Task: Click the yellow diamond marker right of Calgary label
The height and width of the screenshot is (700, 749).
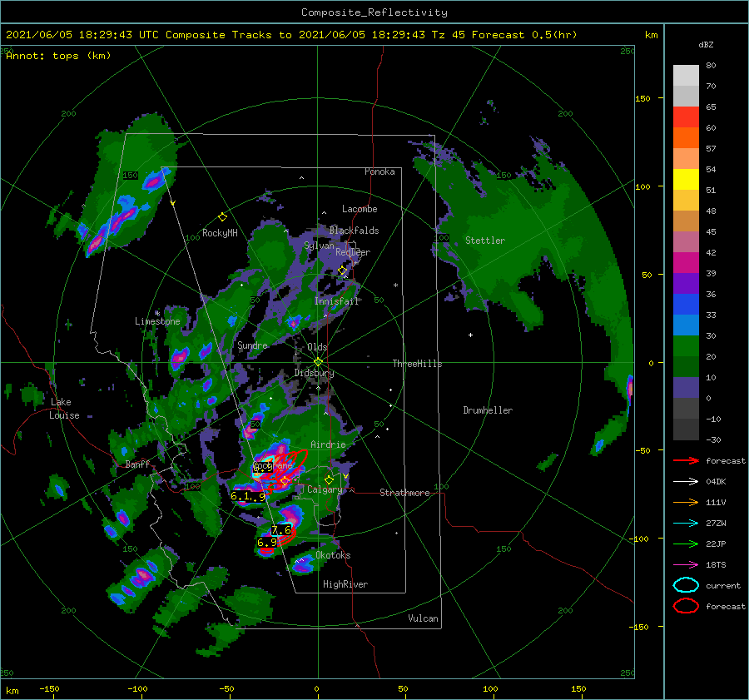Action: pos(329,479)
